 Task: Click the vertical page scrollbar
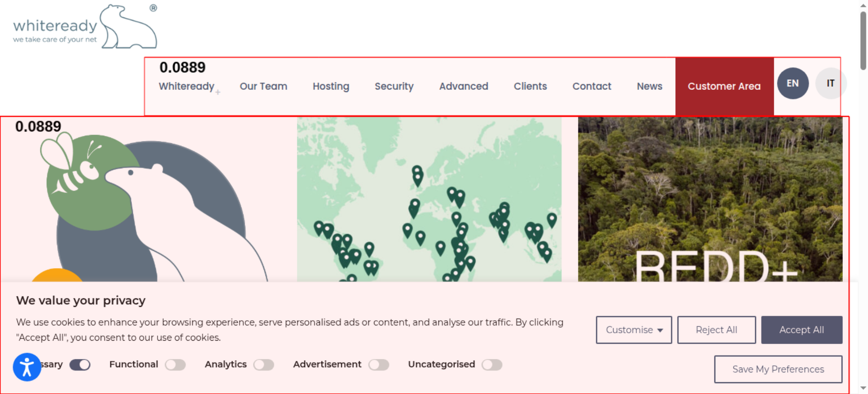[x=863, y=197]
